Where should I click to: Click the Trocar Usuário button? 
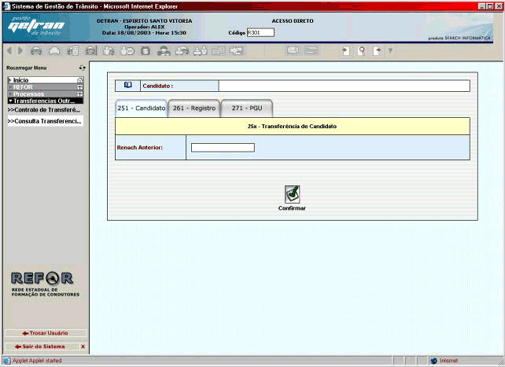point(46,333)
